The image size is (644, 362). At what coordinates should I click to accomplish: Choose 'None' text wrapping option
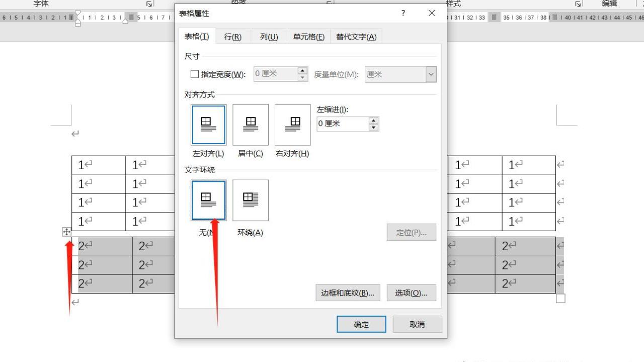pyautogui.click(x=209, y=200)
